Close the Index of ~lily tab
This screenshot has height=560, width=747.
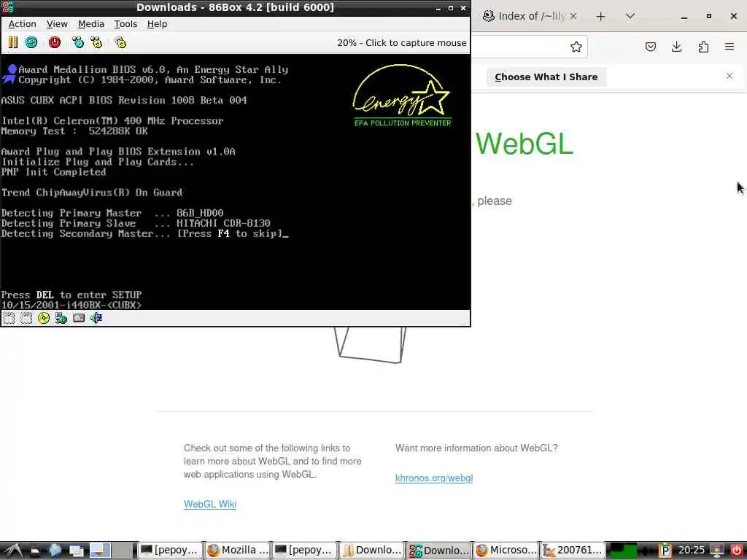(x=573, y=16)
